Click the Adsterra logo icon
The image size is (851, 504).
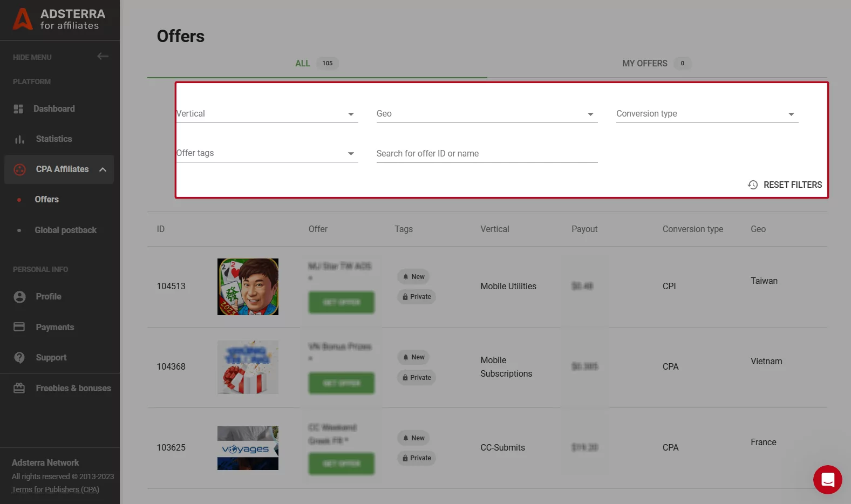point(23,19)
